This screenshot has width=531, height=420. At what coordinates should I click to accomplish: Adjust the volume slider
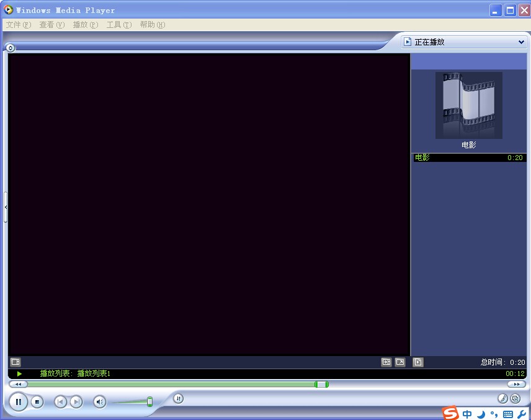click(x=149, y=402)
